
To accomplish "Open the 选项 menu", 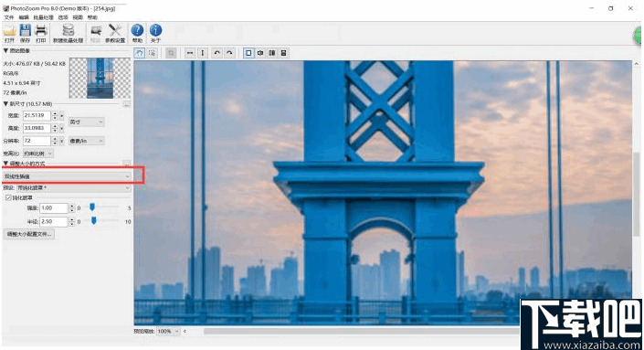I will pyautogui.click(x=63, y=17).
